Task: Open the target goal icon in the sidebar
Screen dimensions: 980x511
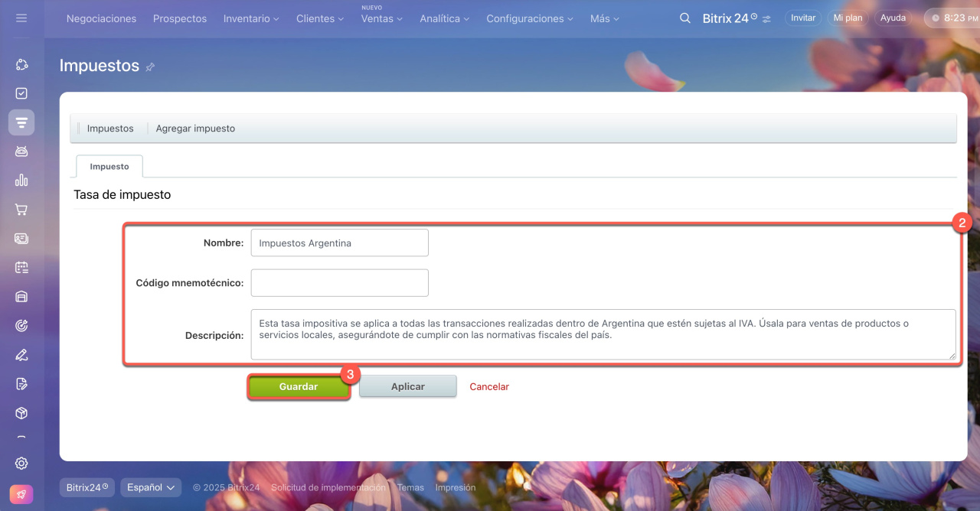Action: 21,326
